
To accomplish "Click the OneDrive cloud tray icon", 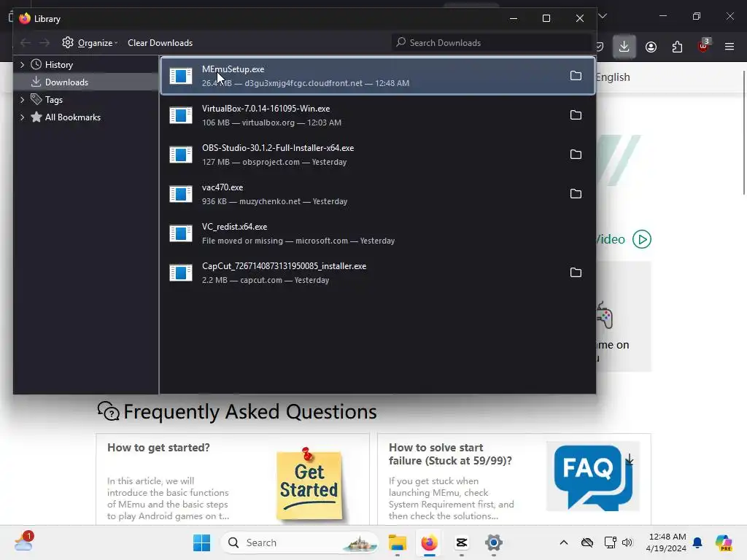I will coord(587,542).
